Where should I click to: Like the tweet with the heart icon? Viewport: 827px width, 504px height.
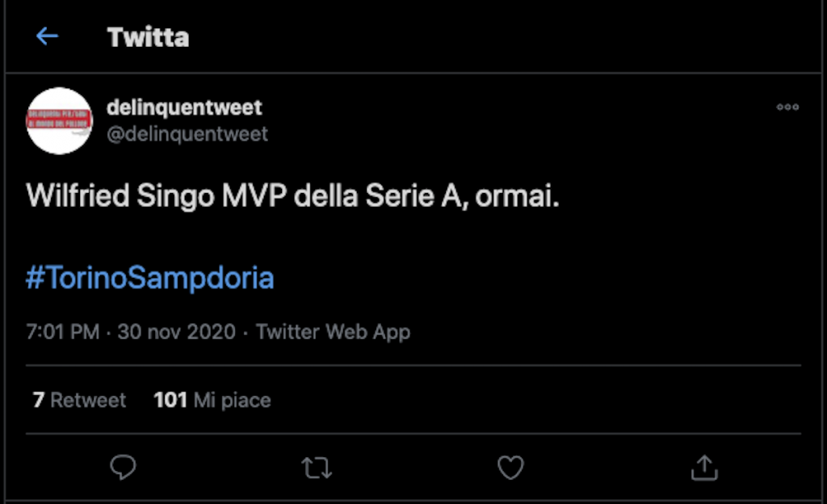(x=510, y=467)
